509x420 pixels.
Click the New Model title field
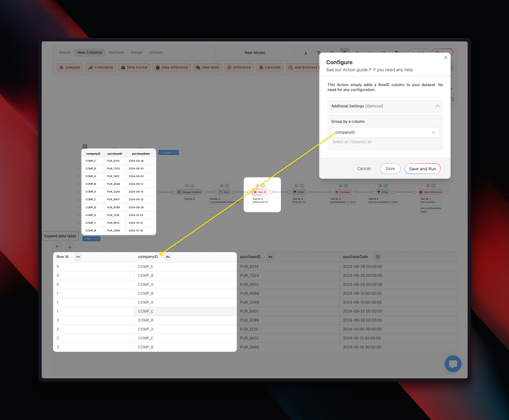255,53
